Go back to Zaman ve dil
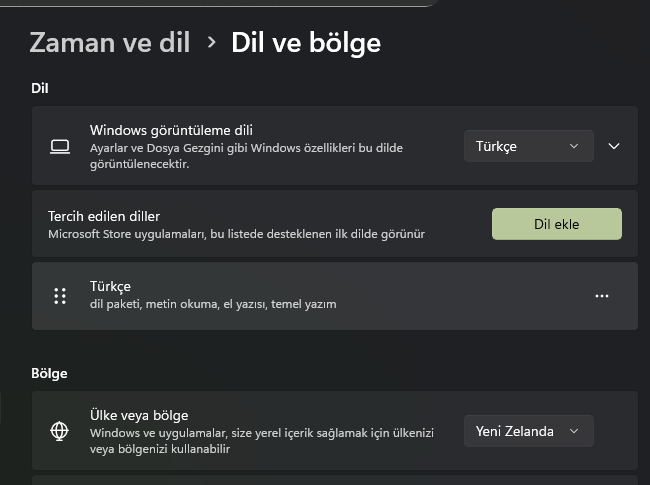This screenshot has height=485, width=650. tap(110, 42)
